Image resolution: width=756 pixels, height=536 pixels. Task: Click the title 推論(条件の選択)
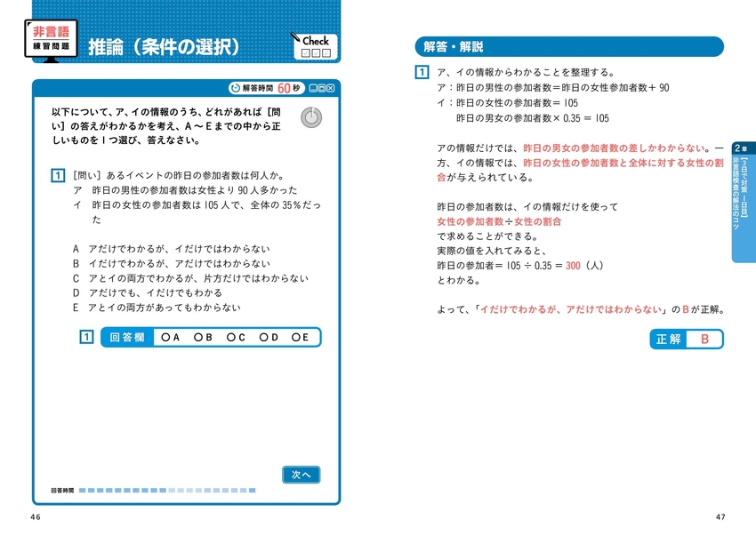click(x=164, y=47)
